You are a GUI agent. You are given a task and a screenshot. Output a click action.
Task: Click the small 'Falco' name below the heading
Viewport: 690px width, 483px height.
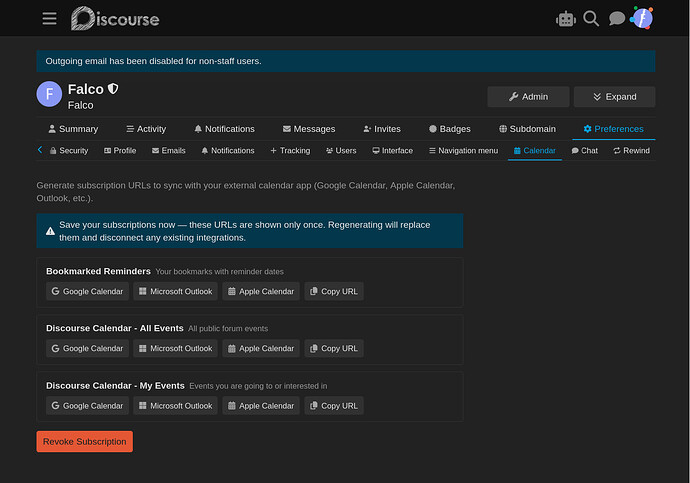click(81, 105)
